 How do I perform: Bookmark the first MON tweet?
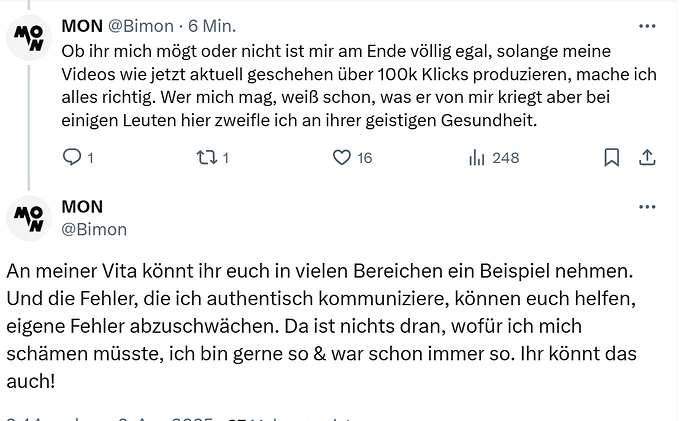tap(611, 157)
